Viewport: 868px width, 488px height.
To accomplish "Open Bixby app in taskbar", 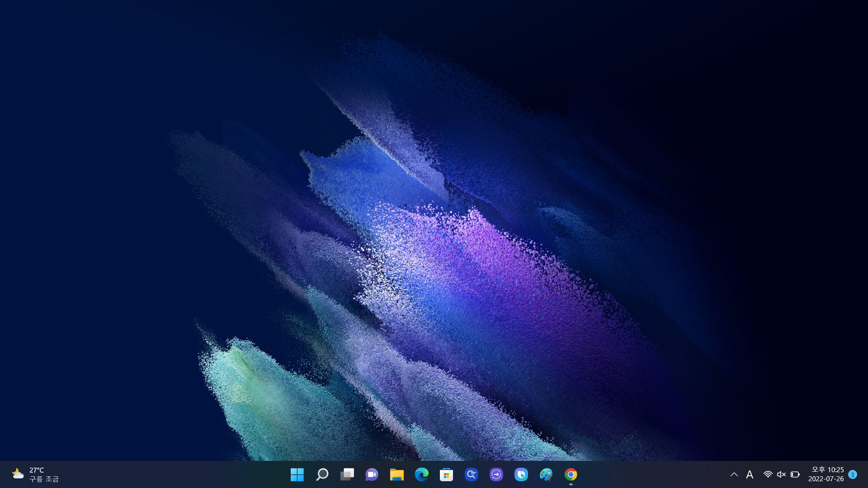I will coord(521,474).
